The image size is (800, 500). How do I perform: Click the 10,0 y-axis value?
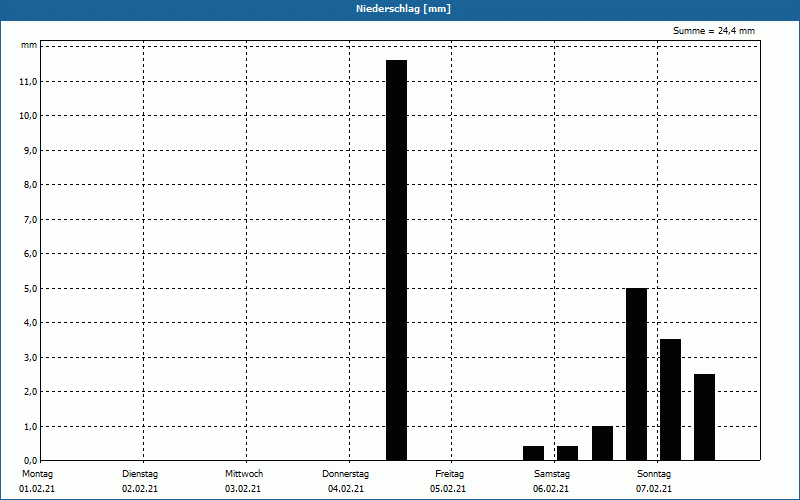[x=28, y=116]
